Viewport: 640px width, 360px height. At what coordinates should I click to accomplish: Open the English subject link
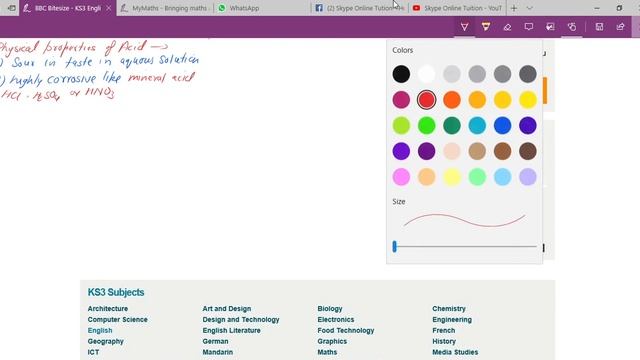click(x=100, y=331)
